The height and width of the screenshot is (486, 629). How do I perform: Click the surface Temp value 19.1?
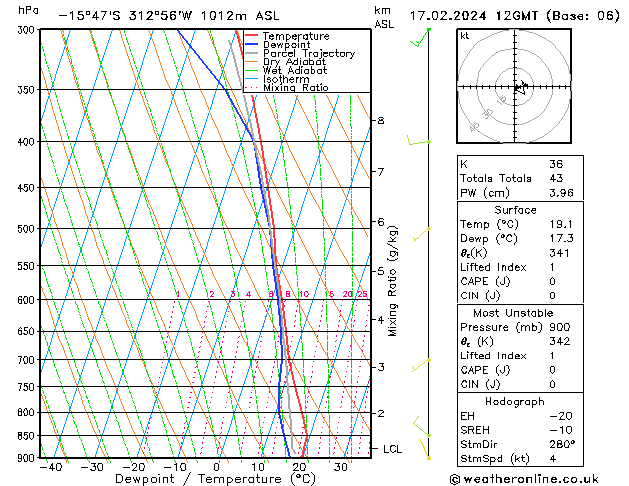[x=561, y=224]
